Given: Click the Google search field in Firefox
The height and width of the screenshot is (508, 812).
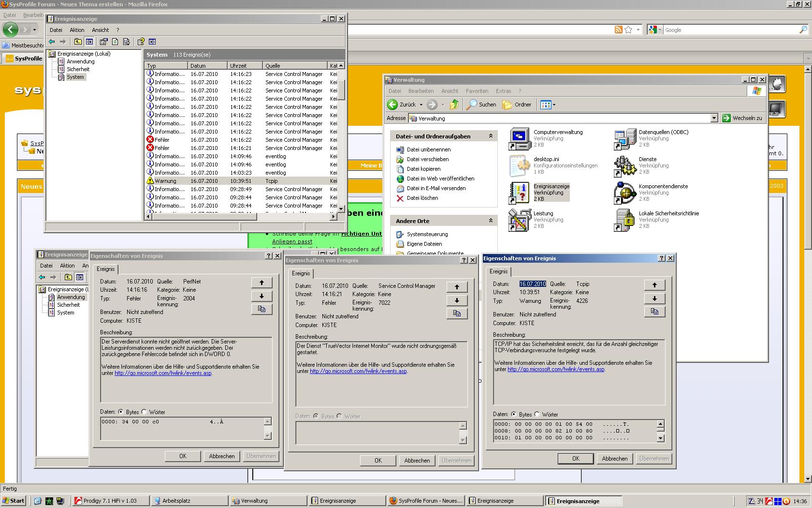Looking at the screenshot, I should [x=731, y=30].
